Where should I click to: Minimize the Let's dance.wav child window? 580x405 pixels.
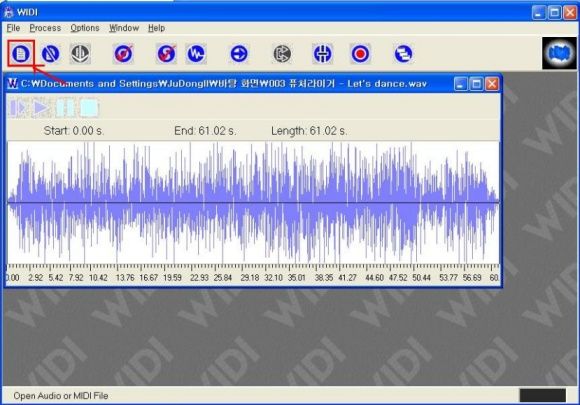click(x=461, y=84)
